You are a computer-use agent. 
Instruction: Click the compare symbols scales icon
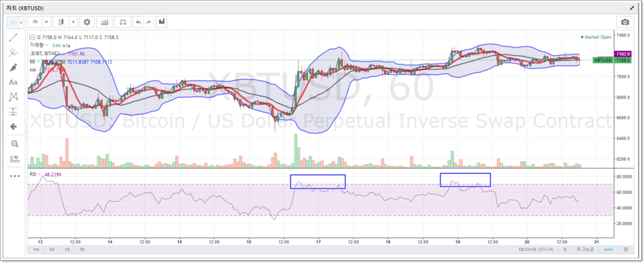[x=123, y=21]
